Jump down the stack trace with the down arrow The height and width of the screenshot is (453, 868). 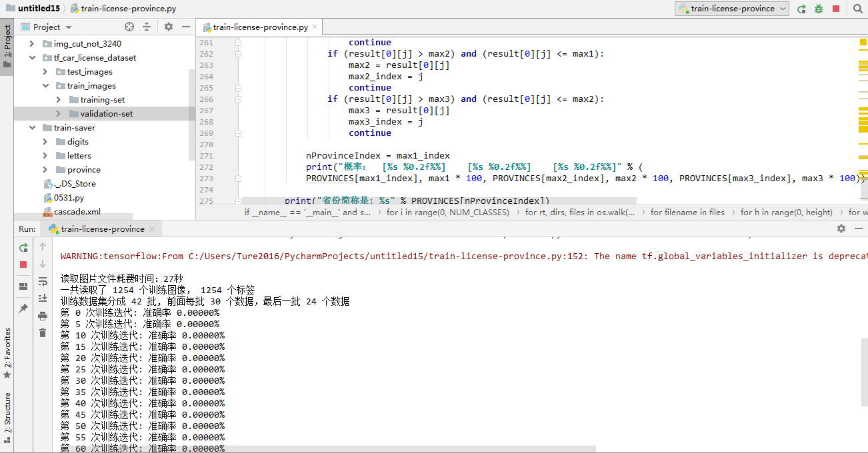43,264
